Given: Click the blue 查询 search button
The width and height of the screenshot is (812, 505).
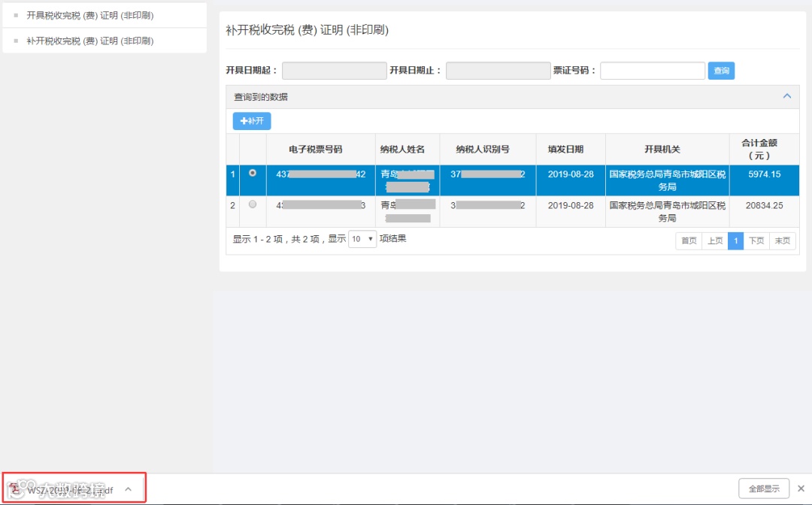Looking at the screenshot, I should [x=721, y=71].
